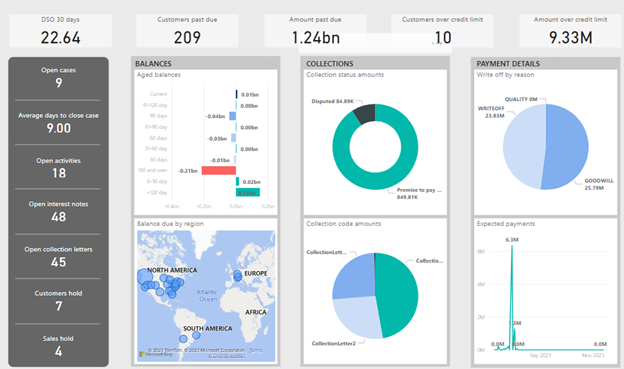The image size is (624, 369).
Task: Click the -0.21bn data label
Action: pyautogui.click(x=188, y=171)
